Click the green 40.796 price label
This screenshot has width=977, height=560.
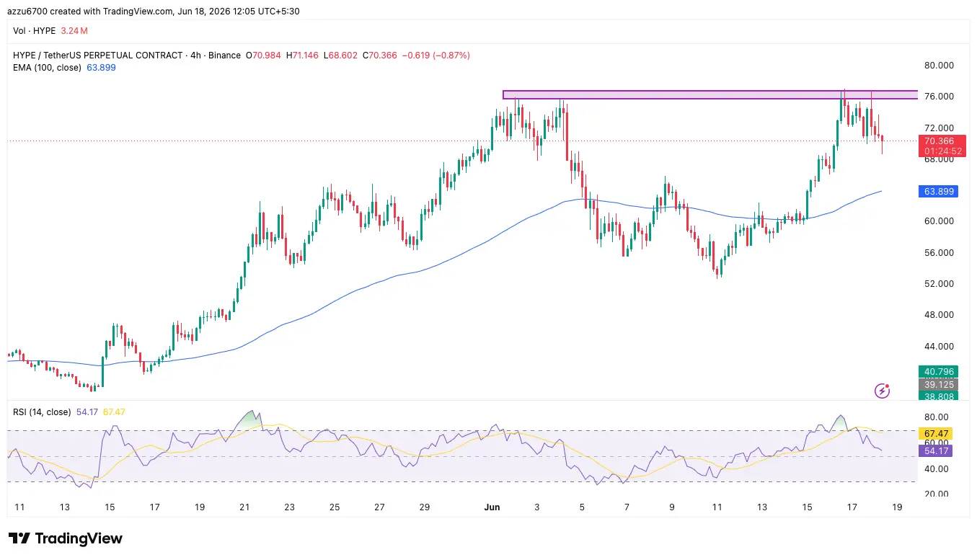(x=938, y=372)
